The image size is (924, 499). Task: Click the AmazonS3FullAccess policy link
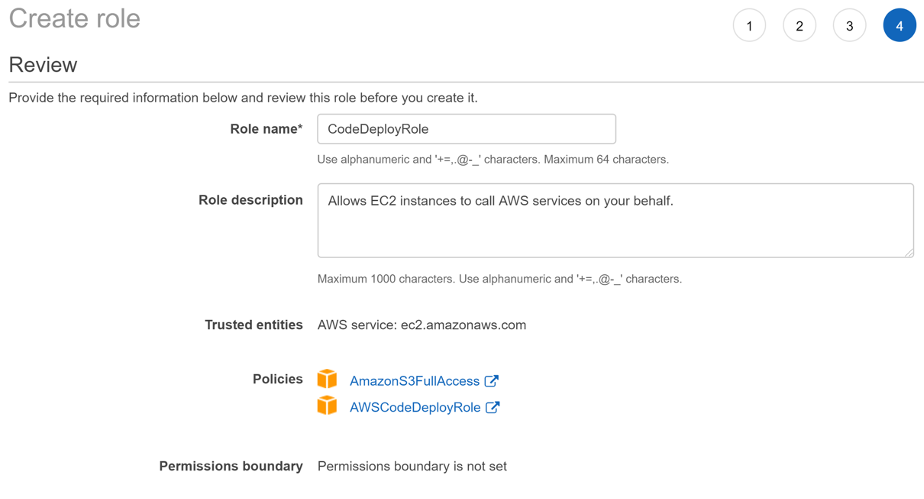[414, 381]
